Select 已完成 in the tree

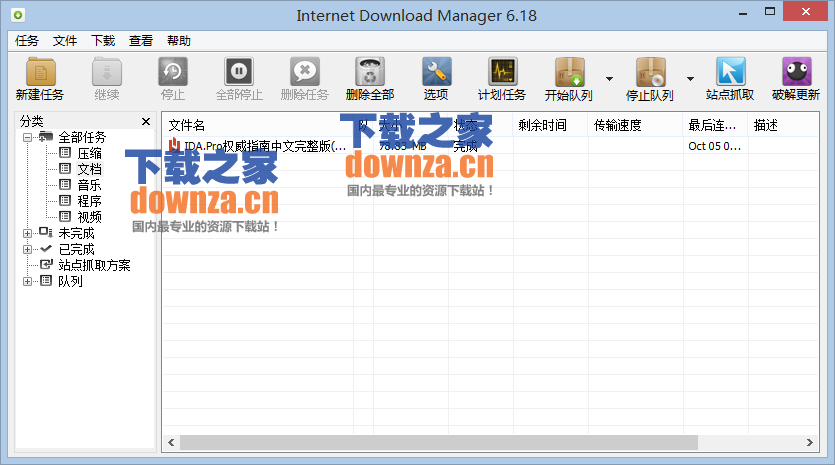pos(76,249)
